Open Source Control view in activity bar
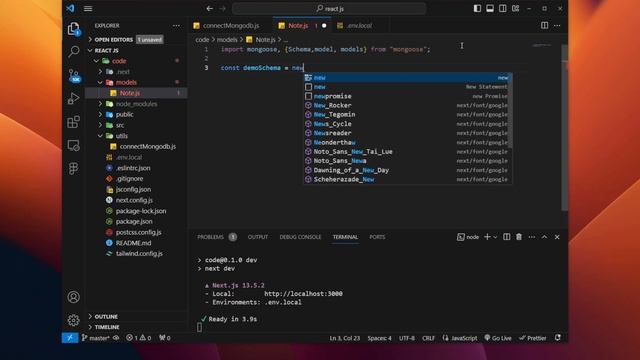640x360 pixels. 74,76
